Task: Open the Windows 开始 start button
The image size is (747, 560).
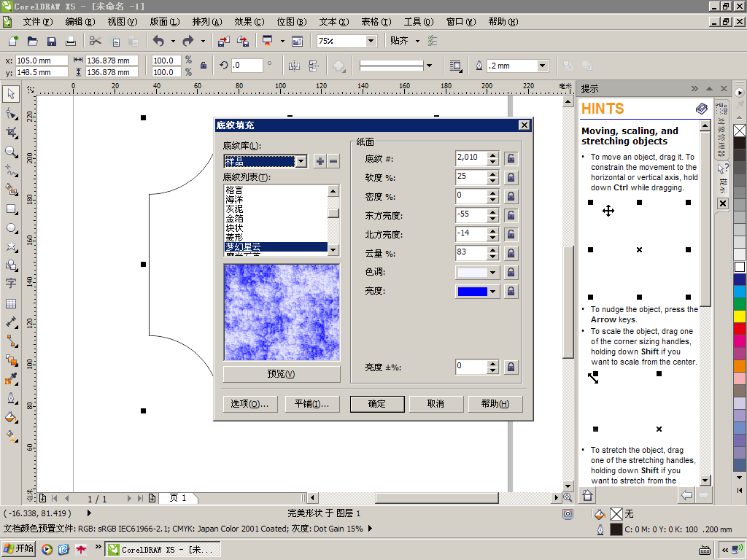Action: pyautogui.click(x=20, y=548)
